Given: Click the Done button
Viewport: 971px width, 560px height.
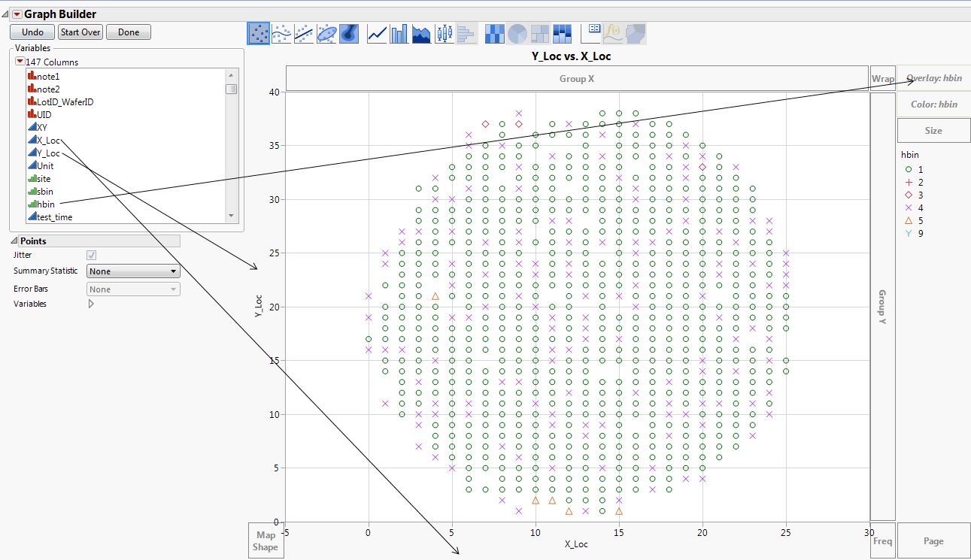Looking at the screenshot, I should (128, 32).
